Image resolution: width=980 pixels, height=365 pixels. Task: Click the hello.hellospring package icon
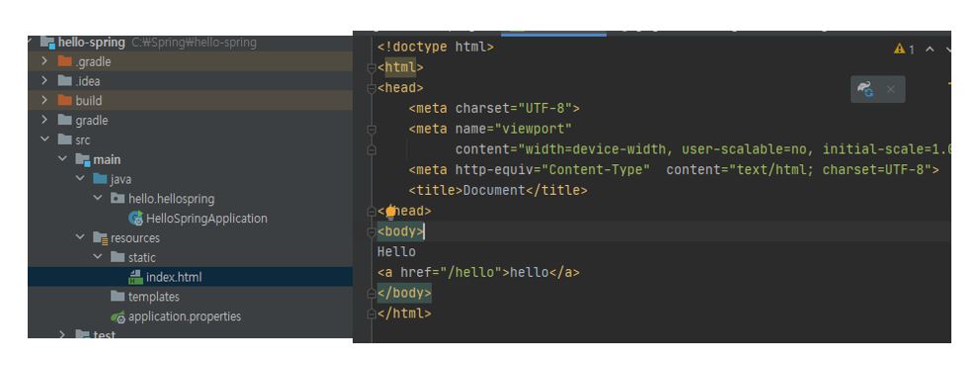(x=118, y=199)
